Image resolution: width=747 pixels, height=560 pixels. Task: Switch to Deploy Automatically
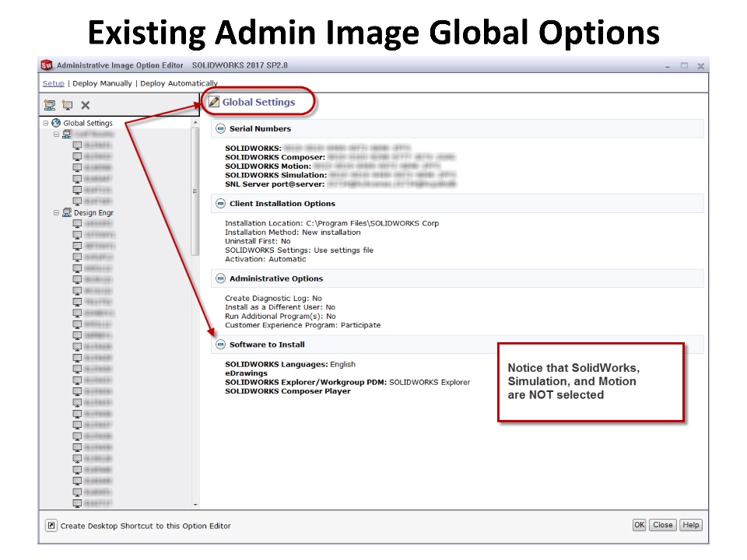pos(179,83)
